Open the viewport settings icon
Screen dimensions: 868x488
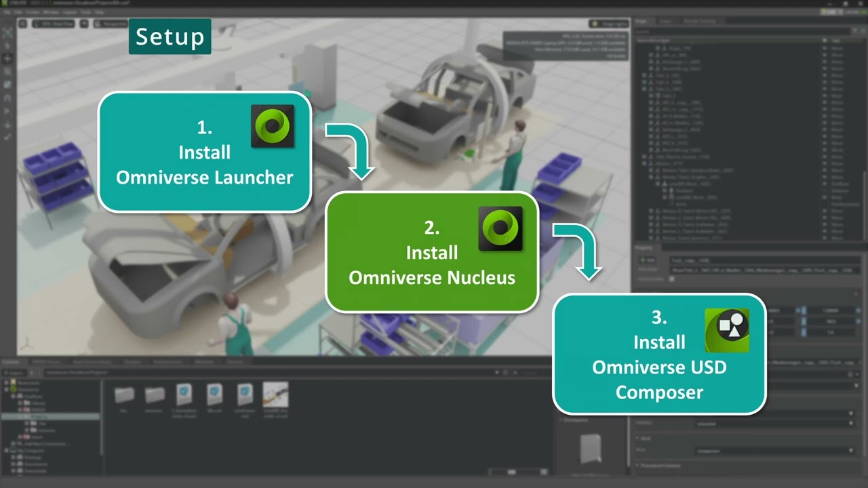click(x=22, y=23)
